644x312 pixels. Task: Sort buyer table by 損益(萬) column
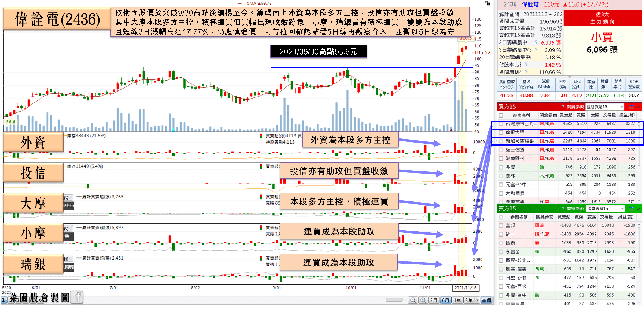(627, 115)
